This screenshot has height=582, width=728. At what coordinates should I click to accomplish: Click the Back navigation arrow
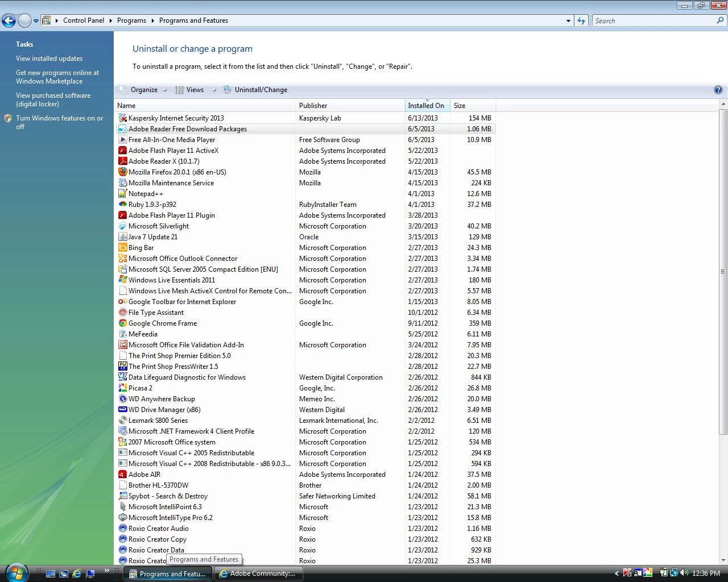pyautogui.click(x=9, y=21)
